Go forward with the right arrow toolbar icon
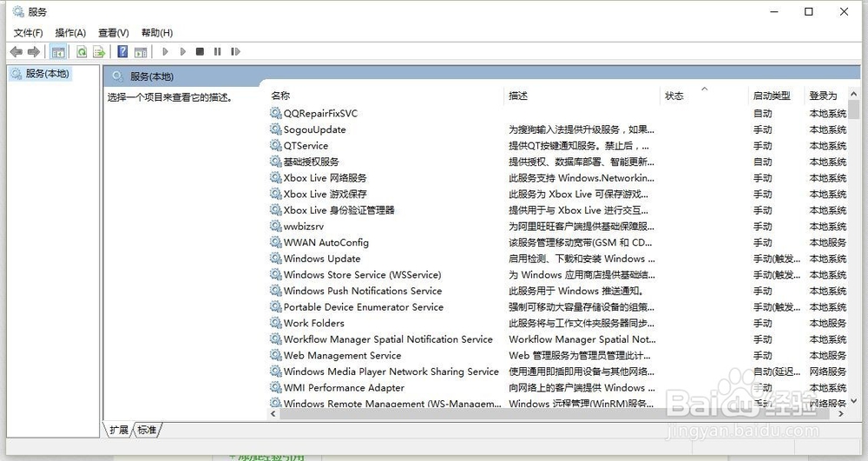The width and height of the screenshot is (868, 461). 34,52
